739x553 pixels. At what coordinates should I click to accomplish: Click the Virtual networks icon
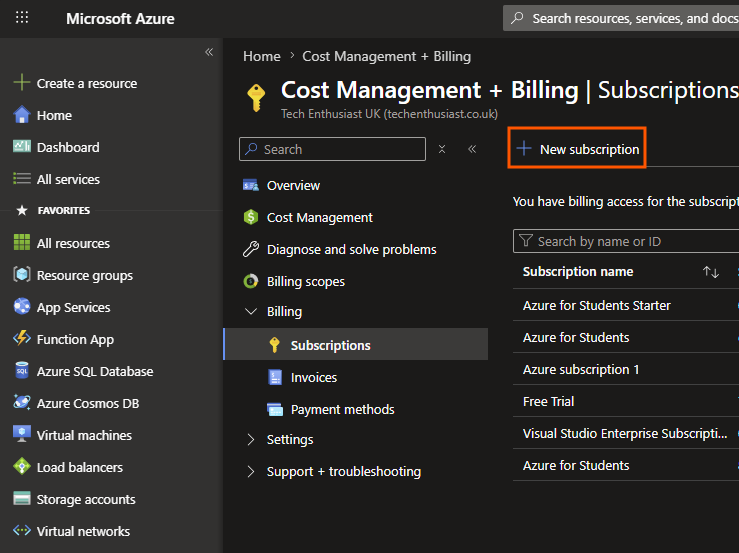[x=22, y=530]
